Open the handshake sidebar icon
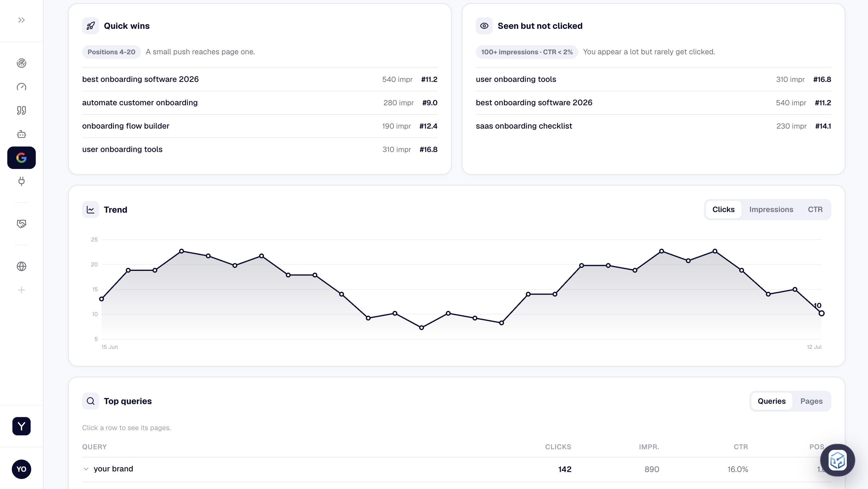 (x=21, y=224)
